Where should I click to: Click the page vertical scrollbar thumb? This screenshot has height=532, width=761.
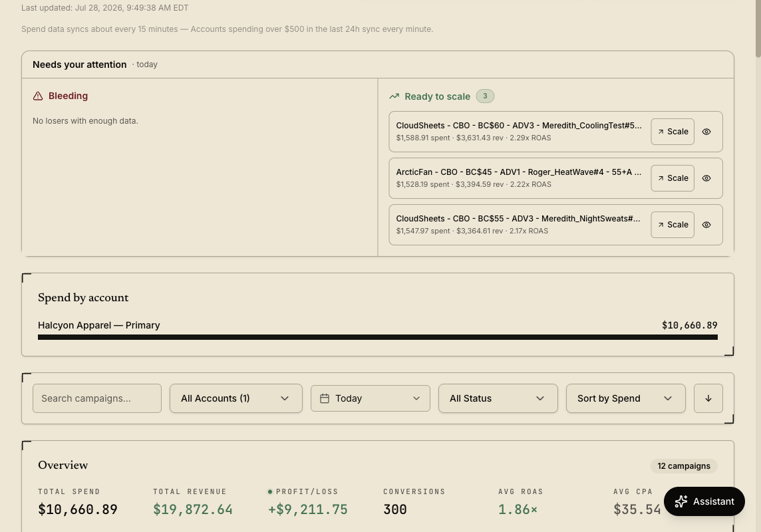[758, 28]
